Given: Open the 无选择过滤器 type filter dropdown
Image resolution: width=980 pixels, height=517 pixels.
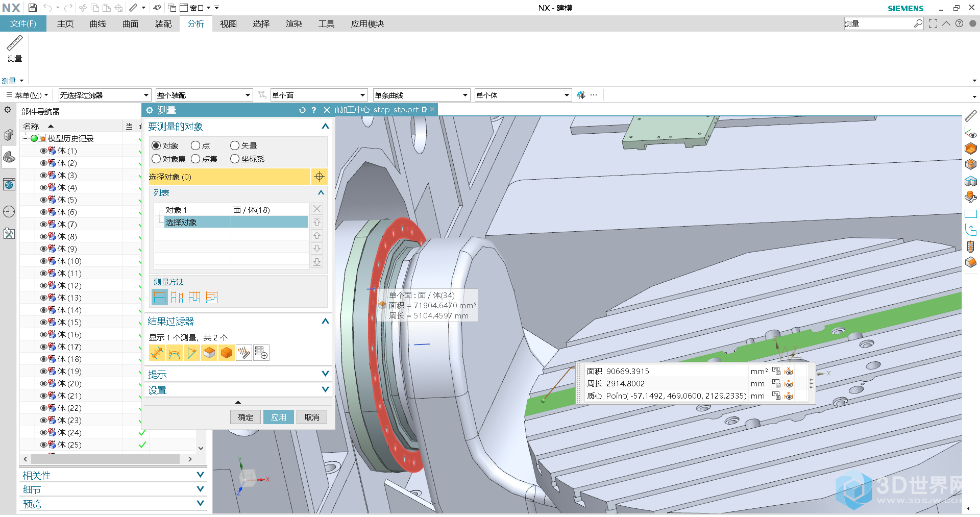Looking at the screenshot, I should point(105,95).
